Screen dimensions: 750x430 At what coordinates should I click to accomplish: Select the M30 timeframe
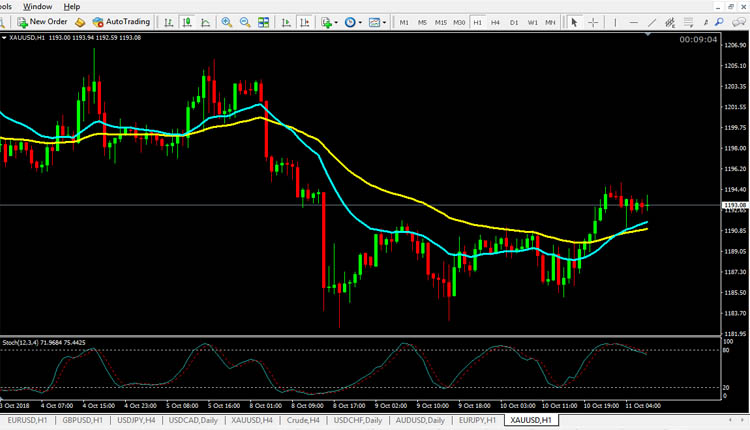point(459,22)
